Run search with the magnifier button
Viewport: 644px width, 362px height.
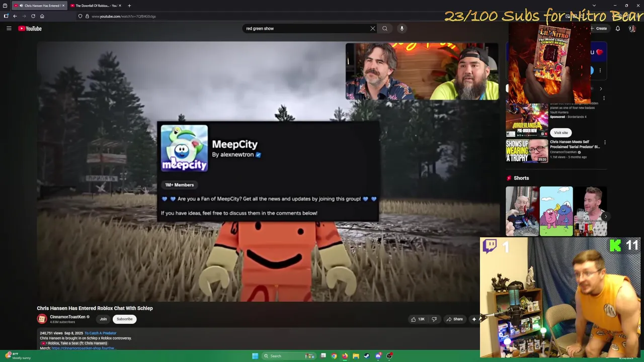tap(385, 29)
